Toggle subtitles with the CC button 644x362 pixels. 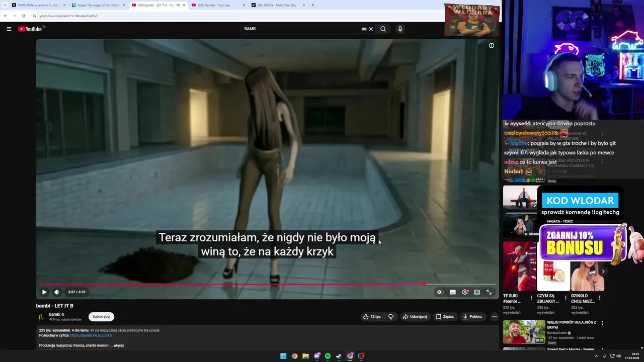point(453,292)
